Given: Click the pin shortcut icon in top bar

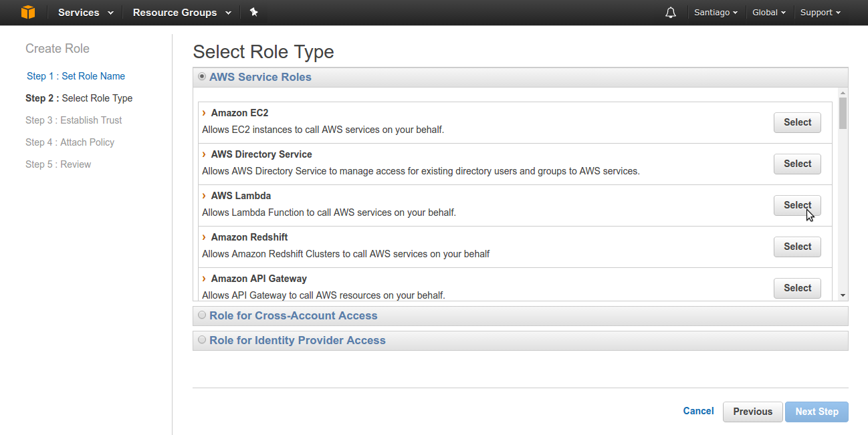Looking at the screenshot, I should coord(253,12).
